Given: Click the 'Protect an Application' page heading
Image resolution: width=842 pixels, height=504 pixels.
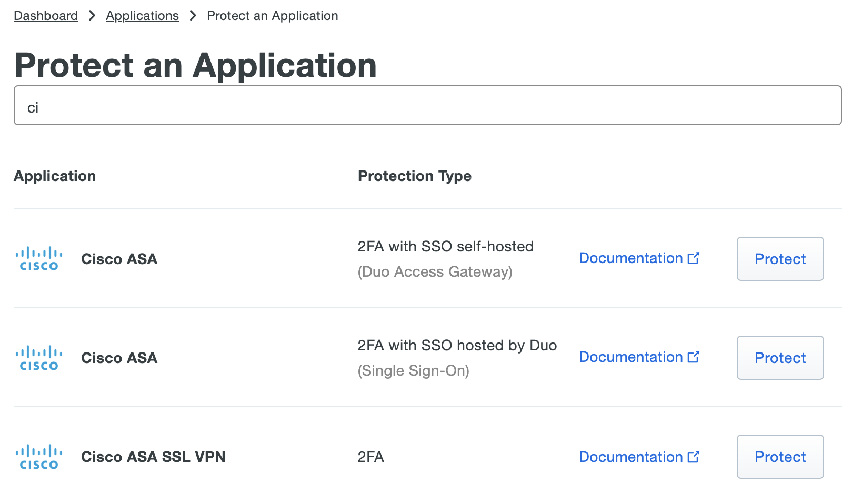Looking at the screenshot, I should [x=195, y=65].
